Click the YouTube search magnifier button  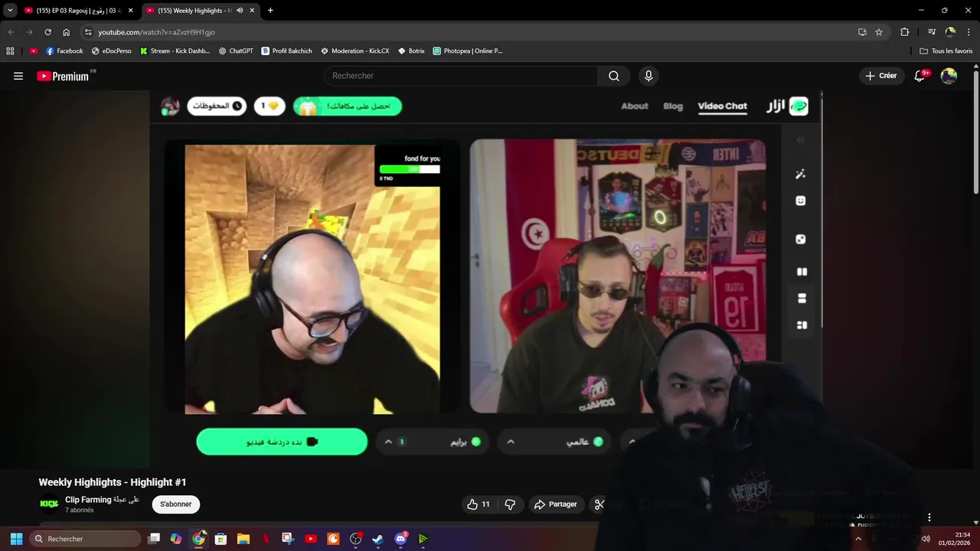pyautogui.click(x=614, y=76)
